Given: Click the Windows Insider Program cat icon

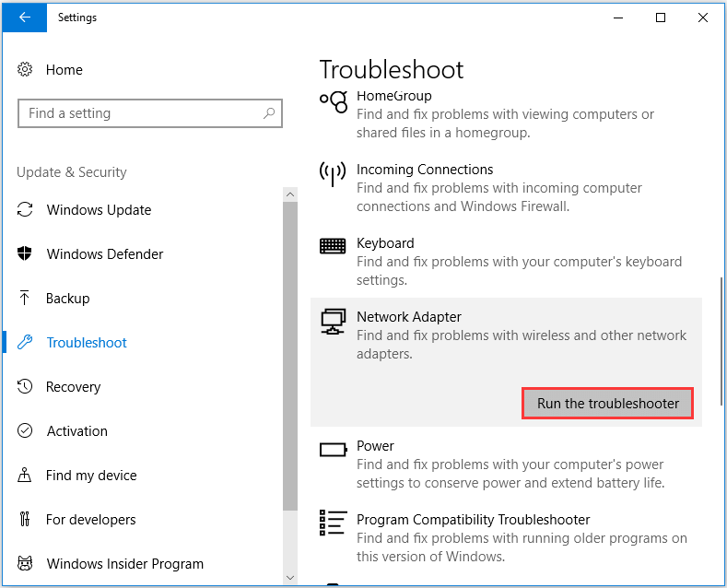Looking at the screenshot, I should tap(25, 563).
